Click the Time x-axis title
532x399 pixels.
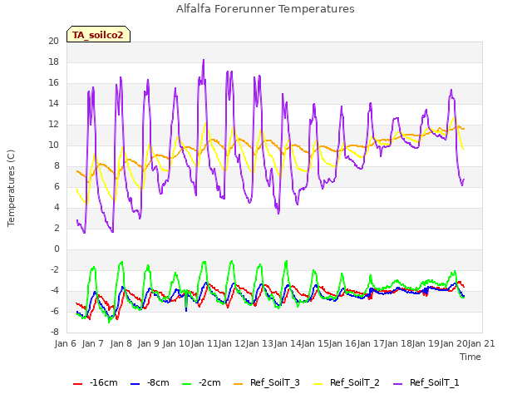[470, 357]
